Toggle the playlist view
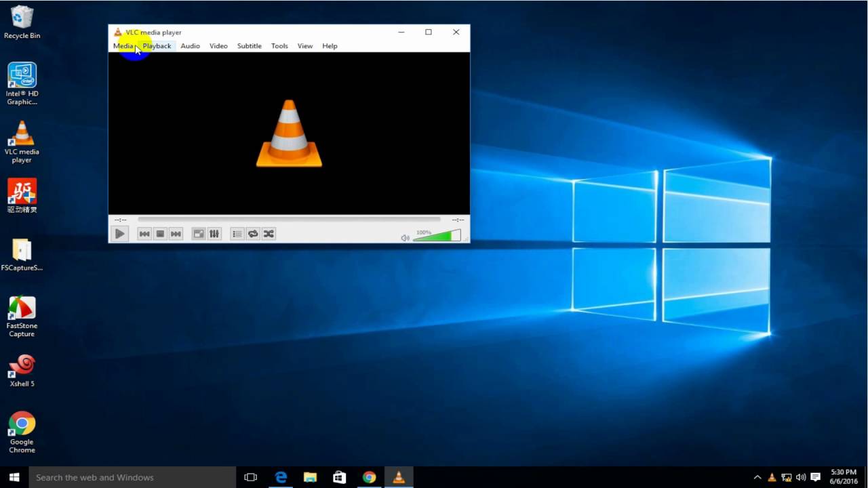This screenshot has width=868, height=488. (237, 234)
